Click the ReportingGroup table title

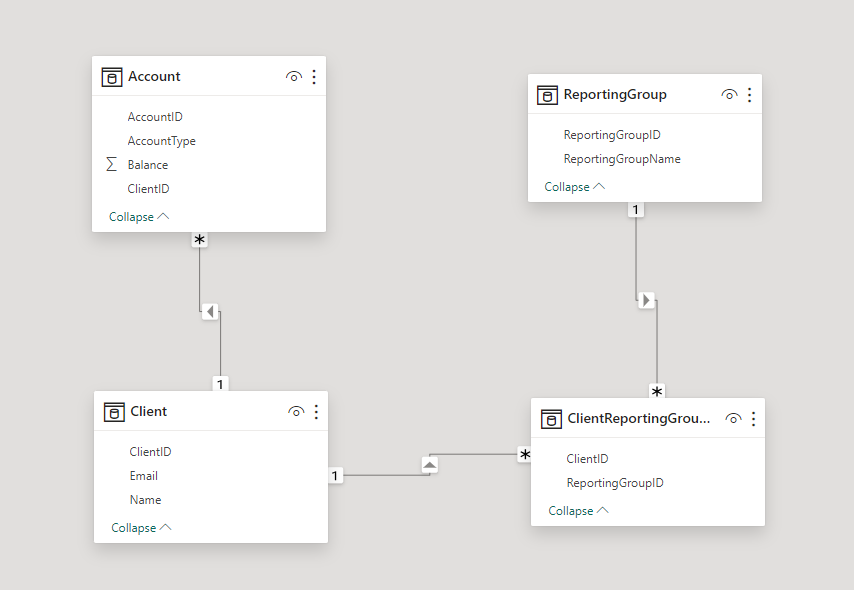click(x=615, y=94)
